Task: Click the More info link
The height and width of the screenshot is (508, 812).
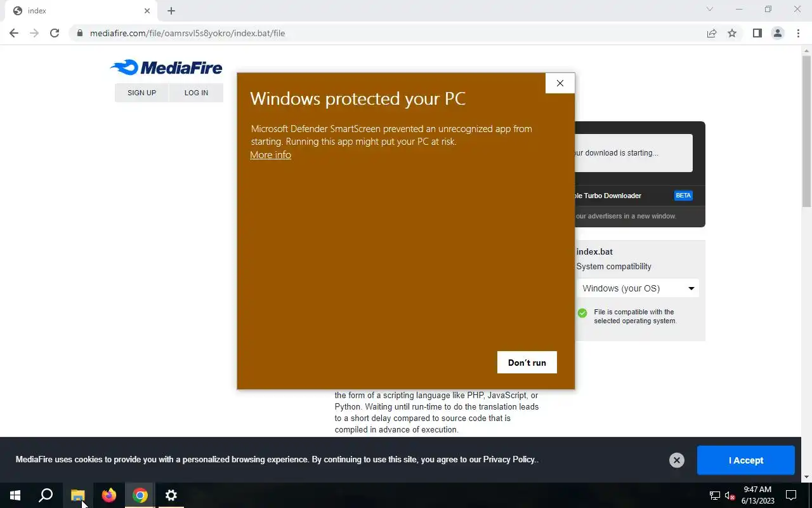Action: (x=270, y=155)
